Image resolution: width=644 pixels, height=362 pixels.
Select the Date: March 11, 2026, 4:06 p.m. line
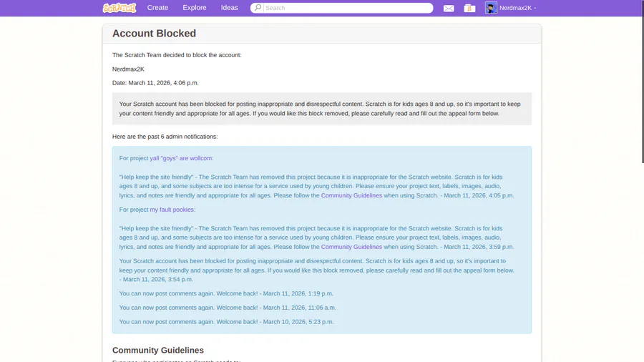tap(155, 82)
